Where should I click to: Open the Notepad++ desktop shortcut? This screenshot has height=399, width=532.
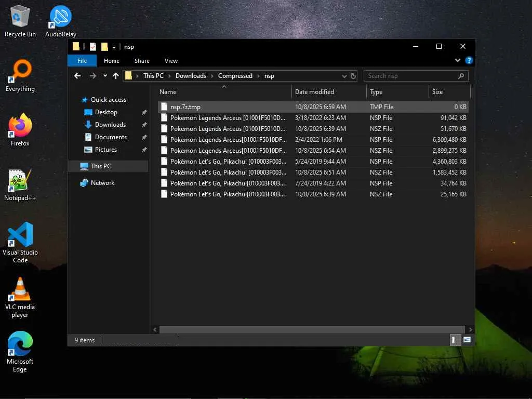pyautogui.click(x=20, y=185)
